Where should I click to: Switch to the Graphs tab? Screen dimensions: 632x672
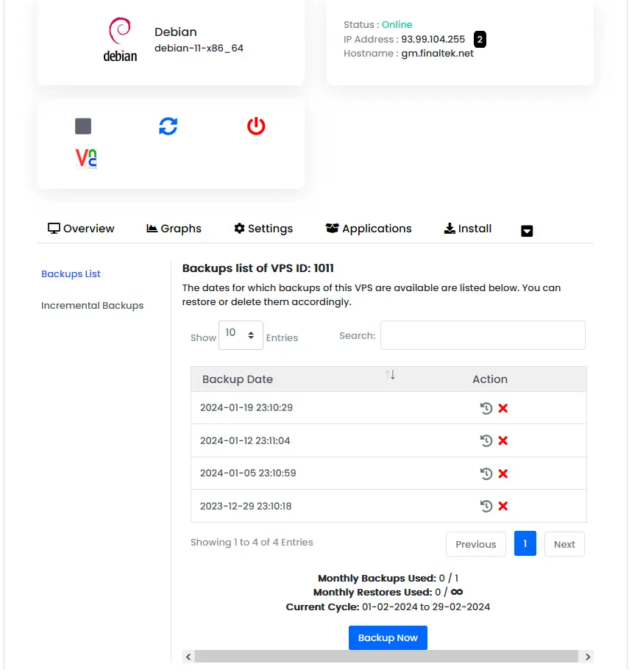pos(174,229)
